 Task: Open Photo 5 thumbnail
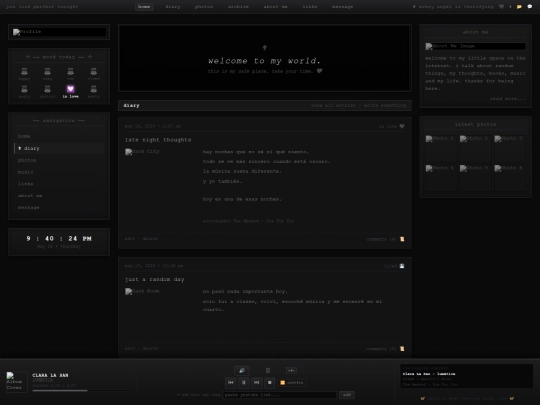[x=475, y=178]
